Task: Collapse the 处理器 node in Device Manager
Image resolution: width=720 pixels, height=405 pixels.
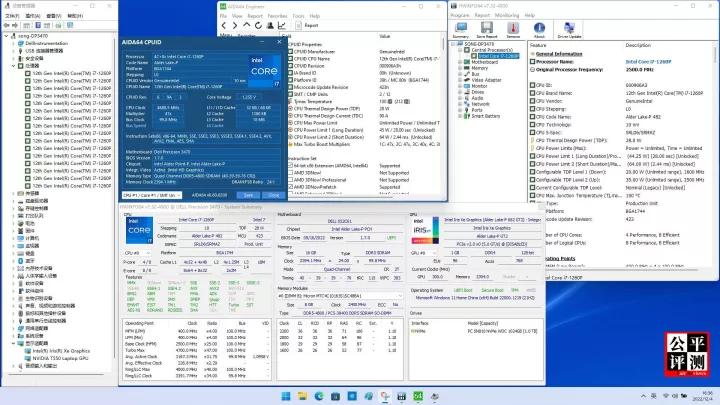Action: tap(13, 66)
